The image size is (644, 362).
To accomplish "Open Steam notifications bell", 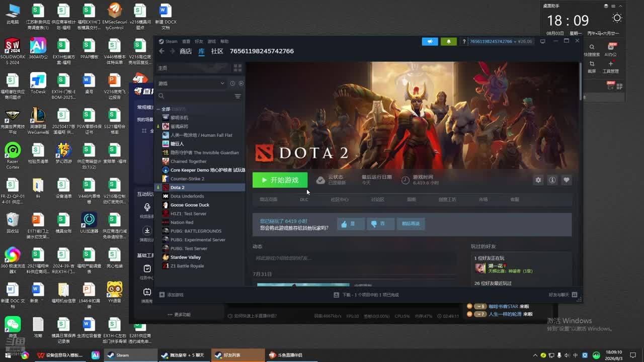I will [448, 41].
